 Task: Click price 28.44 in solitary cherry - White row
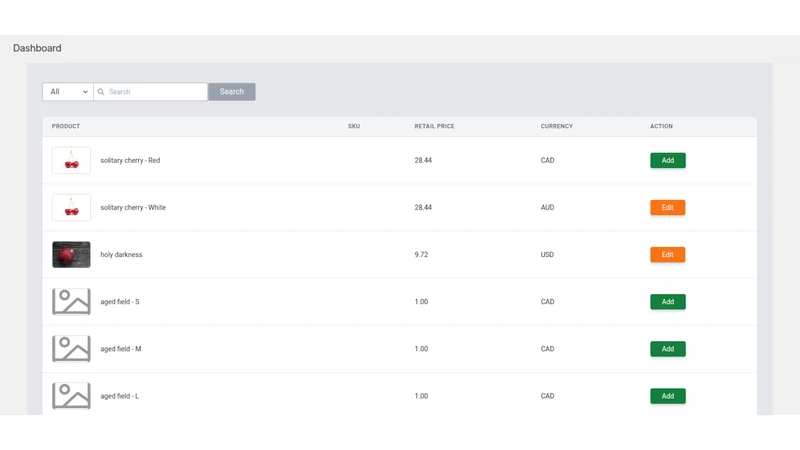[423, 208]
